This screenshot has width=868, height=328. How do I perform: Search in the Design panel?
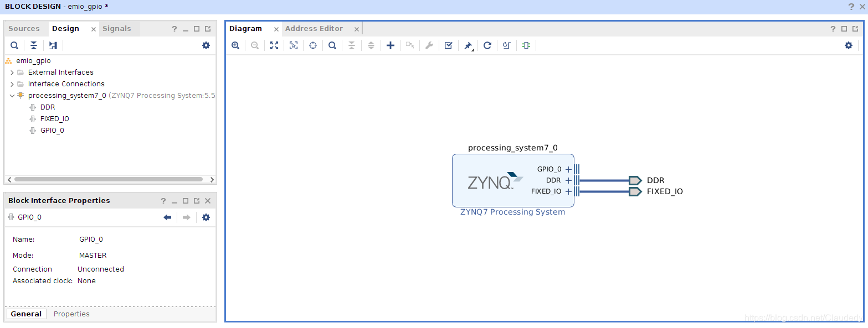pyautogui.click(x=14, y=45)
